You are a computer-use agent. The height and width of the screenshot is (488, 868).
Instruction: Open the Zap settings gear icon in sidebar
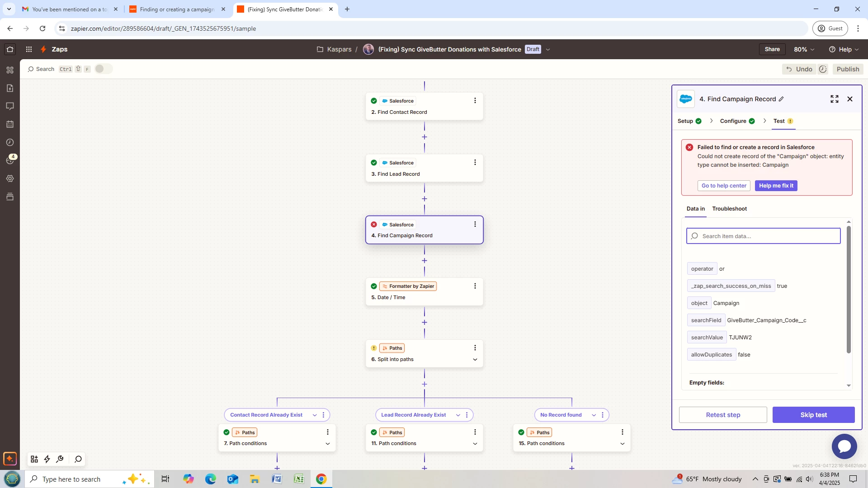pyautogui.click(x=10, y=178)
